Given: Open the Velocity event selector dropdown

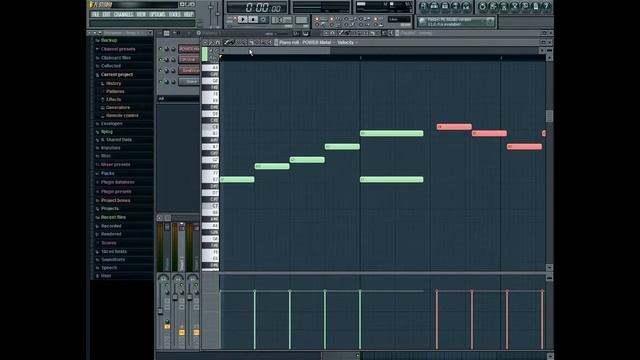Looking at the screenshot, I should 347,42.
